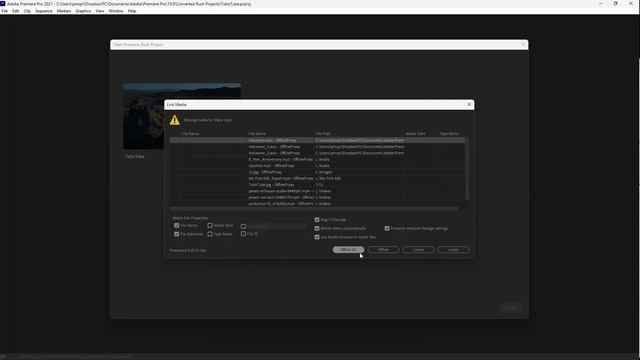Click the horizontal scrollbar under clip list

tap(314, 209)
